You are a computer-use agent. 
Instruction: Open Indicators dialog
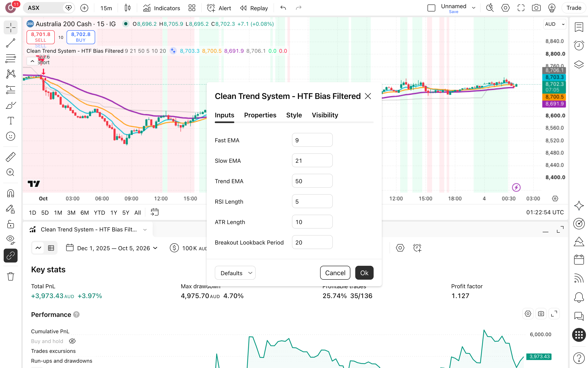161,8
